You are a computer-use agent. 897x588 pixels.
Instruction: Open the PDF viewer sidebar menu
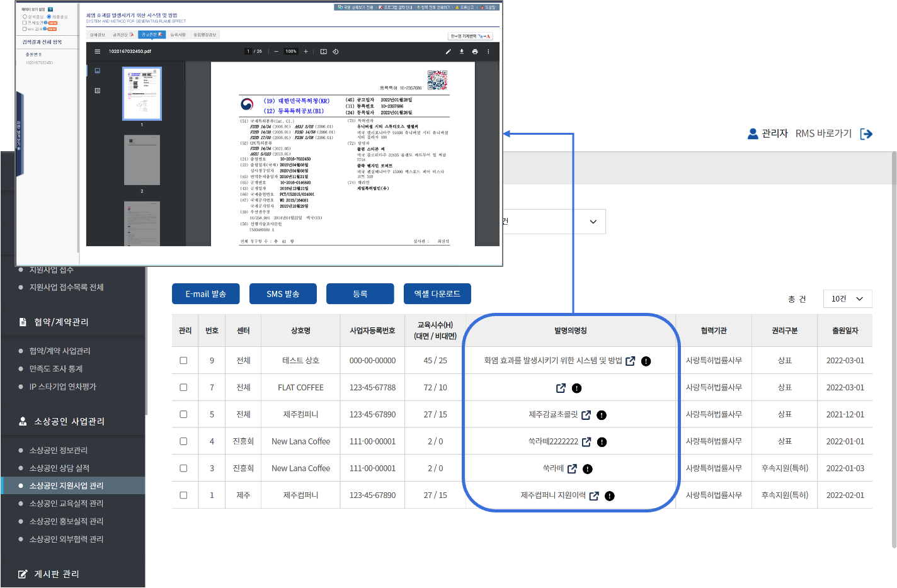pyautogui.click(x=97, y=52)
